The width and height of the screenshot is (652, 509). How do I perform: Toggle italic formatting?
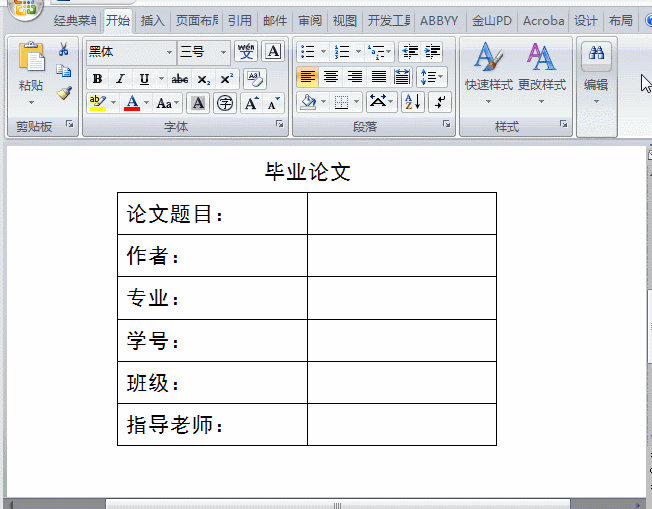click(x=121, y=79)
